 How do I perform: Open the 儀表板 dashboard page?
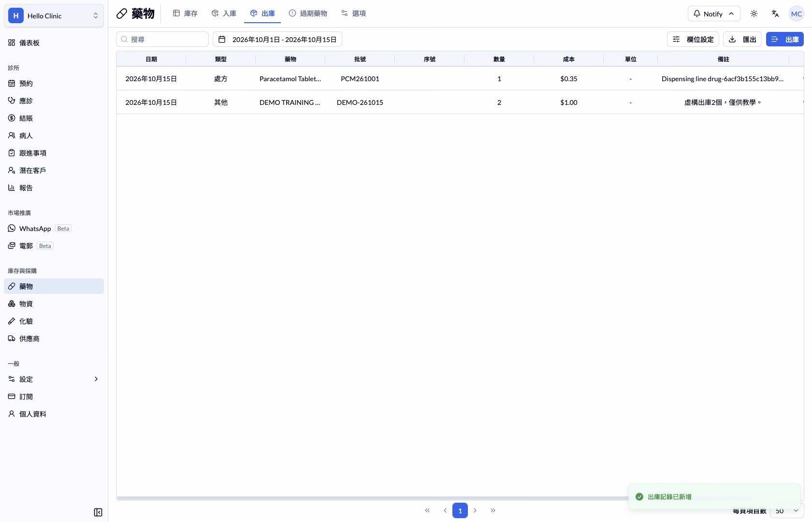pos(54,43)
